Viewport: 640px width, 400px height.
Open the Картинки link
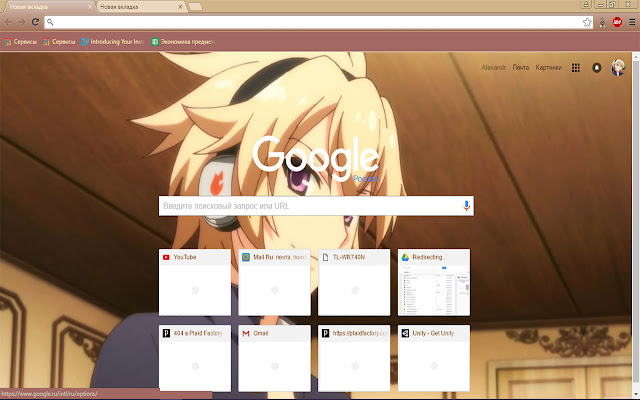coord(548,68)
